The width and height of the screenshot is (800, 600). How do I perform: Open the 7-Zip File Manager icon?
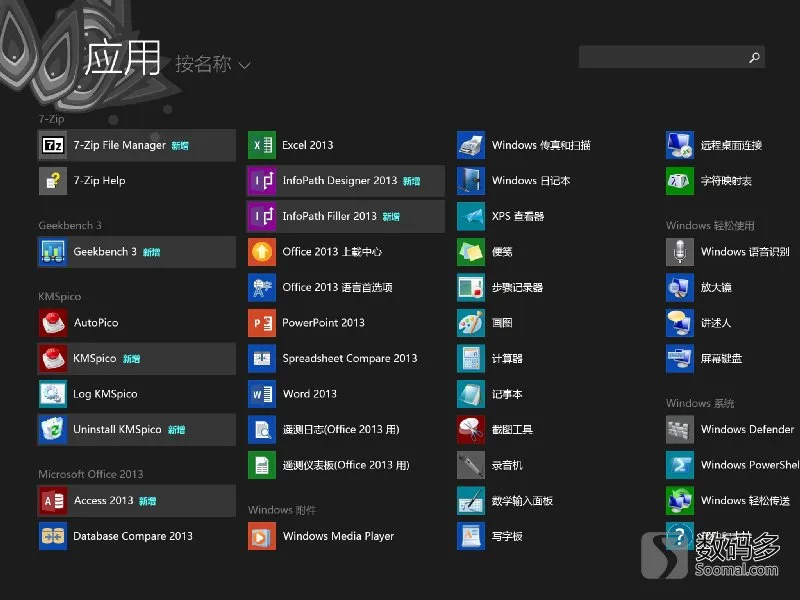pos(53,145)
